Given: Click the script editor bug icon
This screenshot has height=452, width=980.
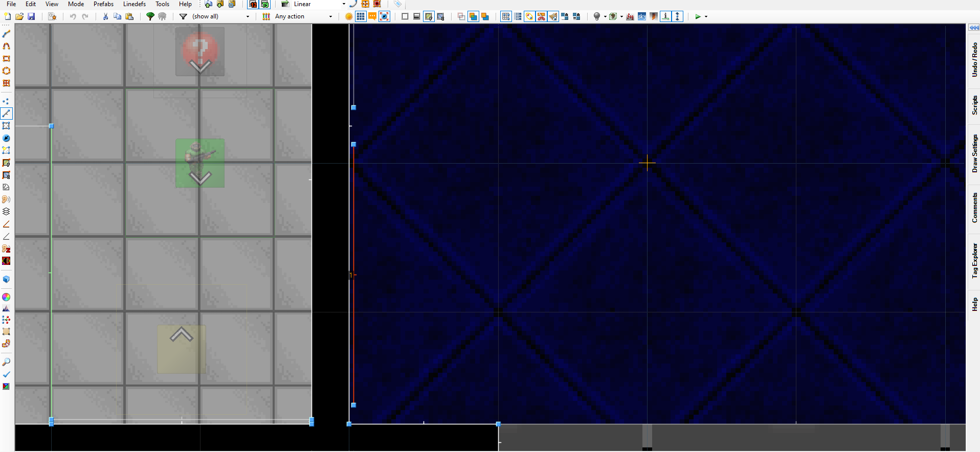Looking at the screenshot, I should 52,16.
